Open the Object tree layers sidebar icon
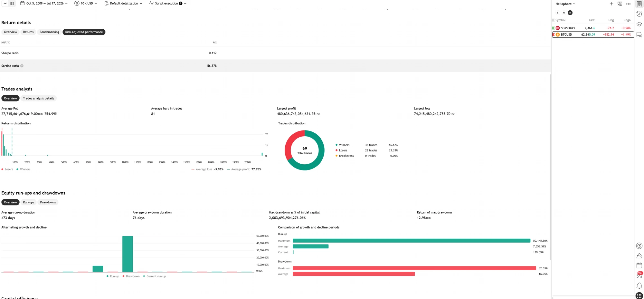The image size is (644, 299). click(639, 24)
